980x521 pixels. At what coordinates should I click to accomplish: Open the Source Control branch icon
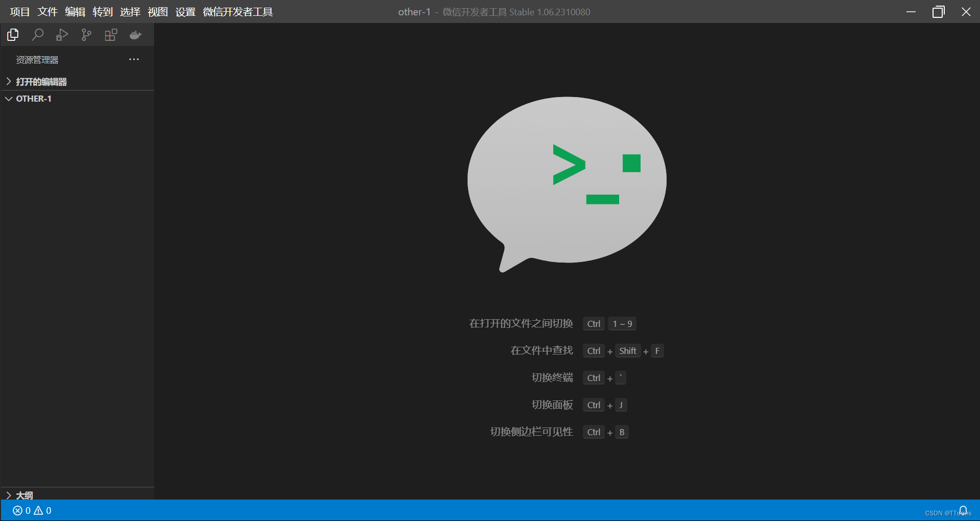(86, 35)
